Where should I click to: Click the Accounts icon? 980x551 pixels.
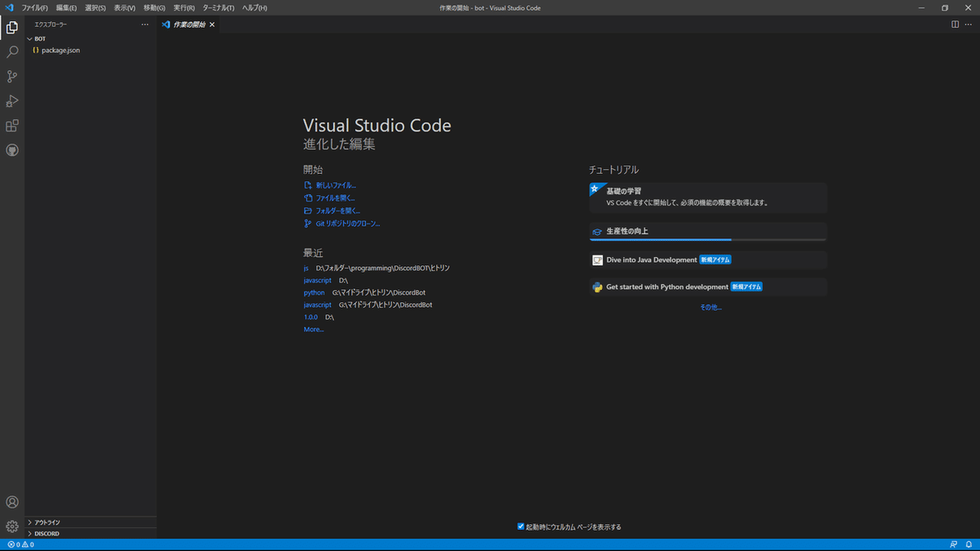[x=12, y=502]
